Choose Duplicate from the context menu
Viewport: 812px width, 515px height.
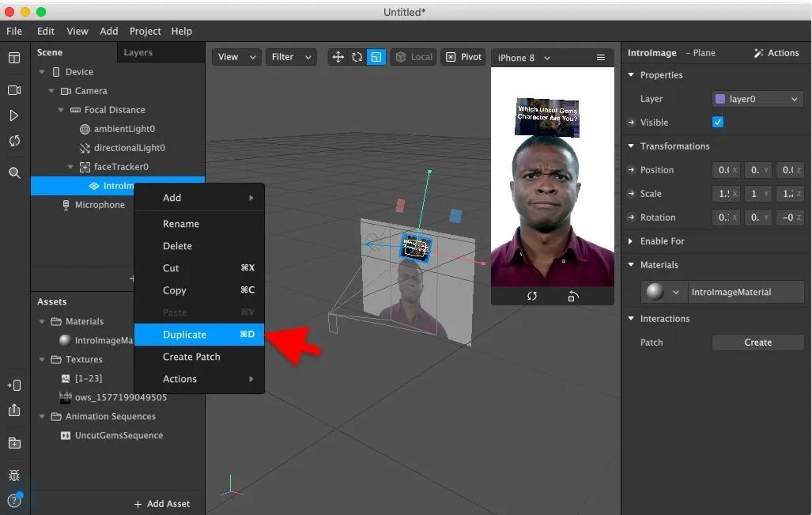click(x=199, y=334)
